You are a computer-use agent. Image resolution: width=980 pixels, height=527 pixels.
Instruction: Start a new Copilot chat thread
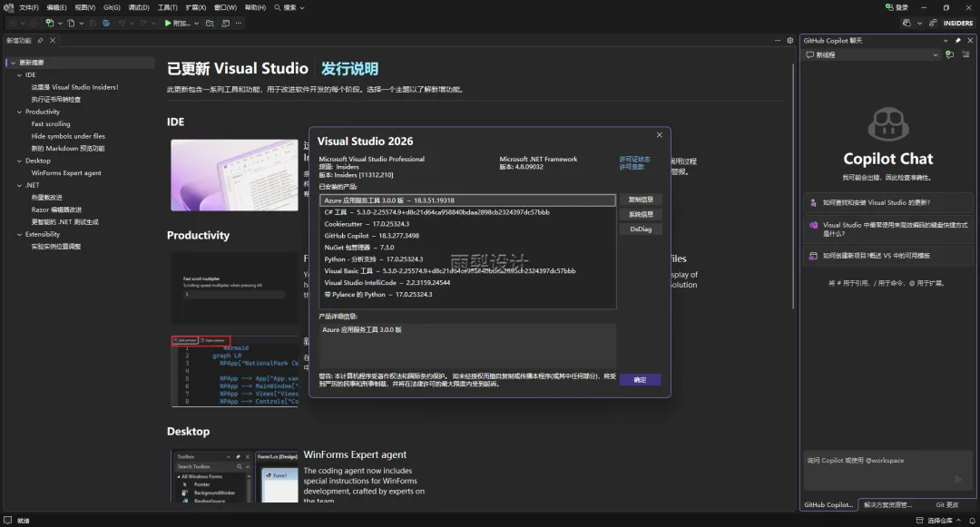(x=950, y=55)
